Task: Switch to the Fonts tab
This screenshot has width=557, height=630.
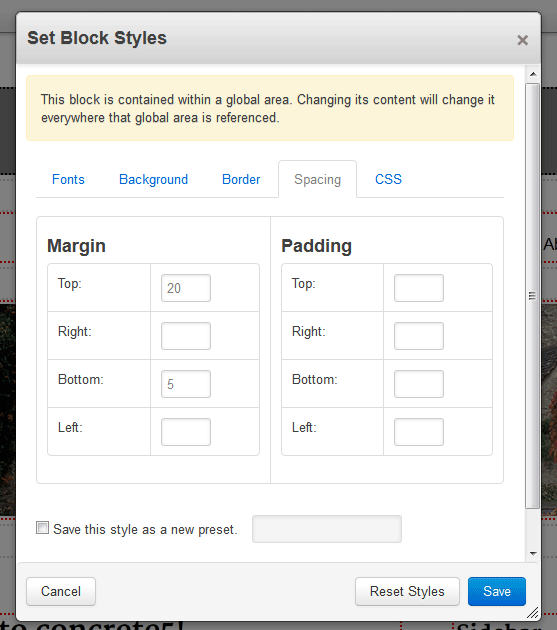Action: (68, 179)
